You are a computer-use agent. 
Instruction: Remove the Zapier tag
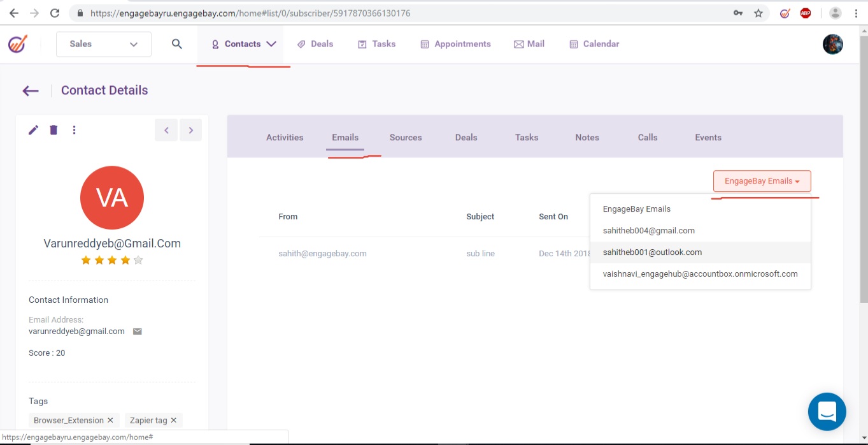pyautogui.click(x=173, y=420)
